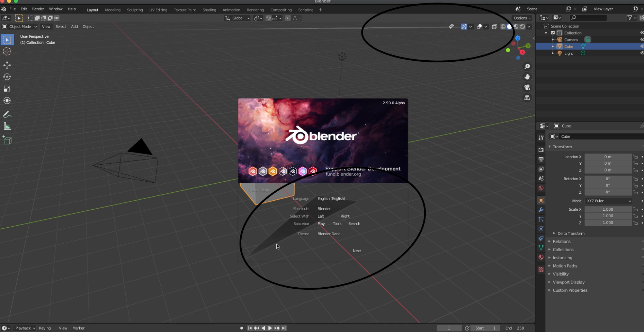644x332 pixels.
Task: Open the Options button in viewport header
Action: tap(522, 18)
